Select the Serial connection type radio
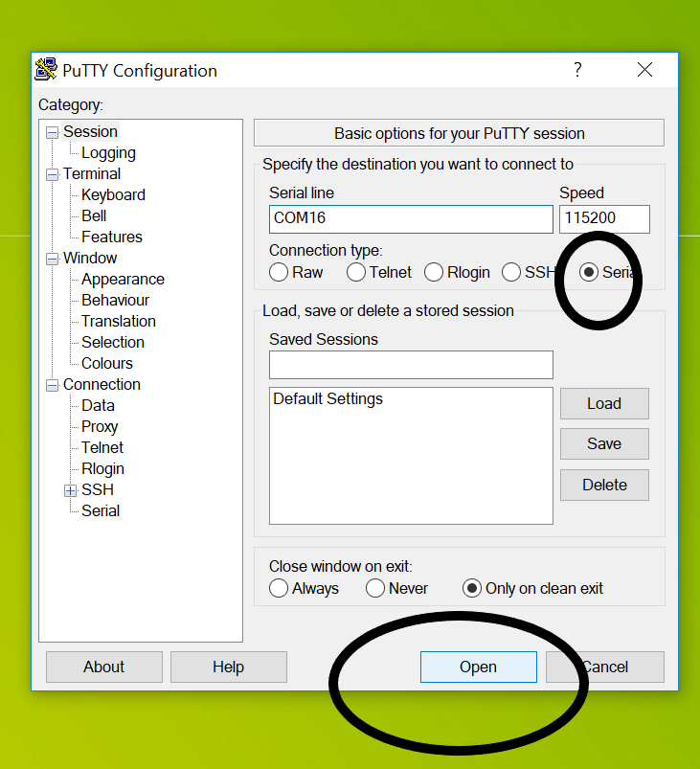Image resolution: width=700 pixels, height=769 pixels. 589,272
